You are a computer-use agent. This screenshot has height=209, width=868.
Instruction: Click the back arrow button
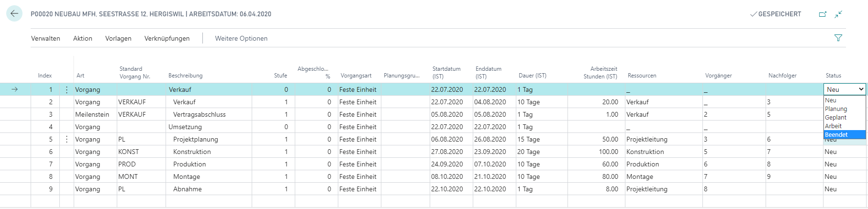point(14,14)
